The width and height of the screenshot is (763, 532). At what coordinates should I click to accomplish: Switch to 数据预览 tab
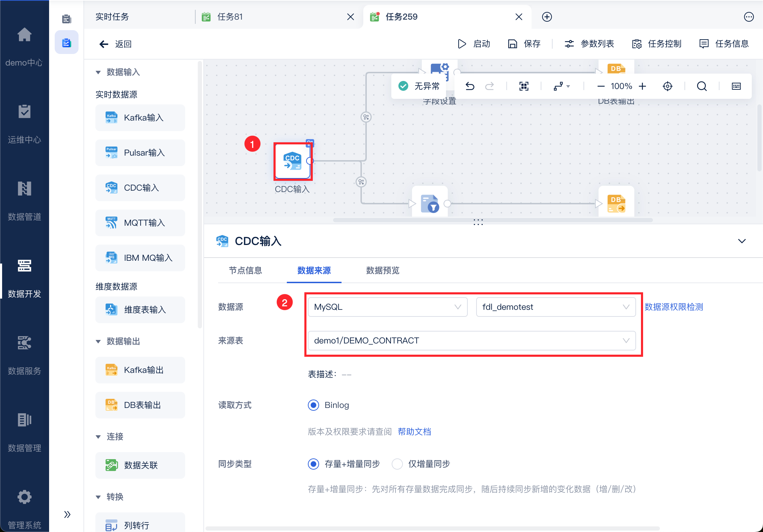(x=383, y=271)
